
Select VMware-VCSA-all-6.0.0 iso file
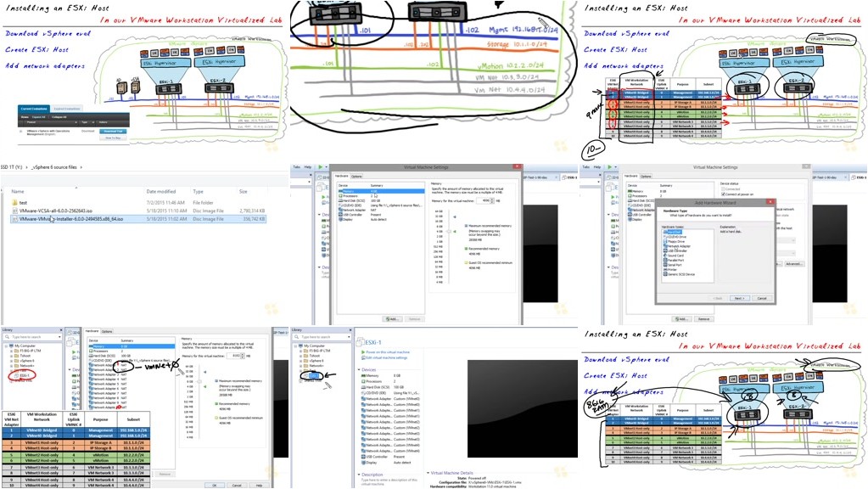(x=55, y=211)
